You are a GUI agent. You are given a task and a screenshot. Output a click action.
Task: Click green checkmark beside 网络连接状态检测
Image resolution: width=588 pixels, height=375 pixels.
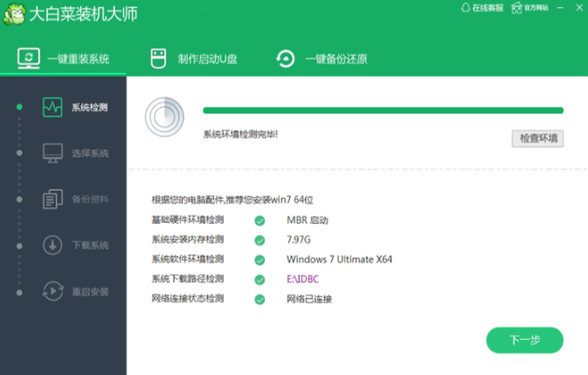pyautogui.click(x=259, y=299)
